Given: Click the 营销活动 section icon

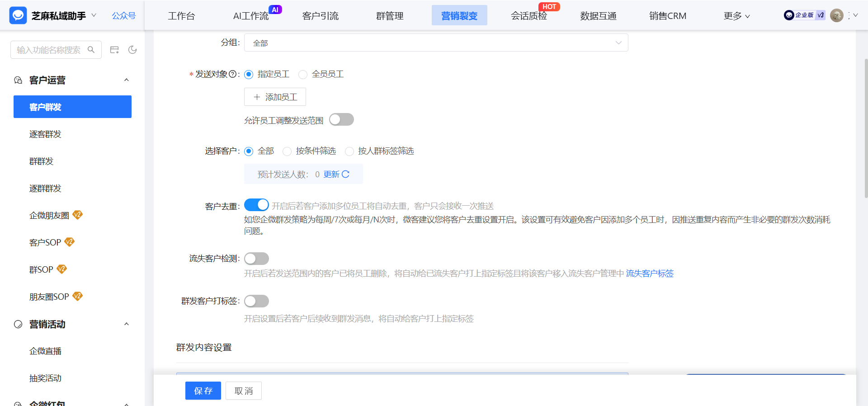Looking at the screenshot, I should [18, 324].
